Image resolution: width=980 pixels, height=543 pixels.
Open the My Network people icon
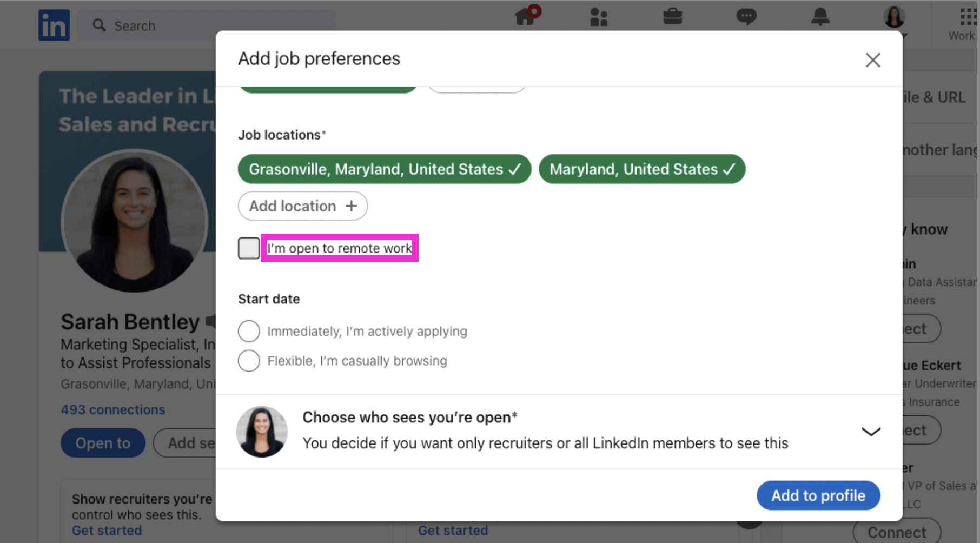coord(599,18)
